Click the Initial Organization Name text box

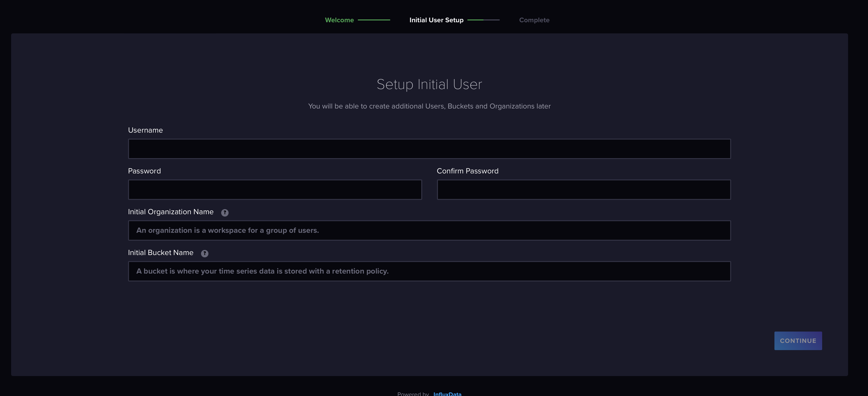coord(429,230)
